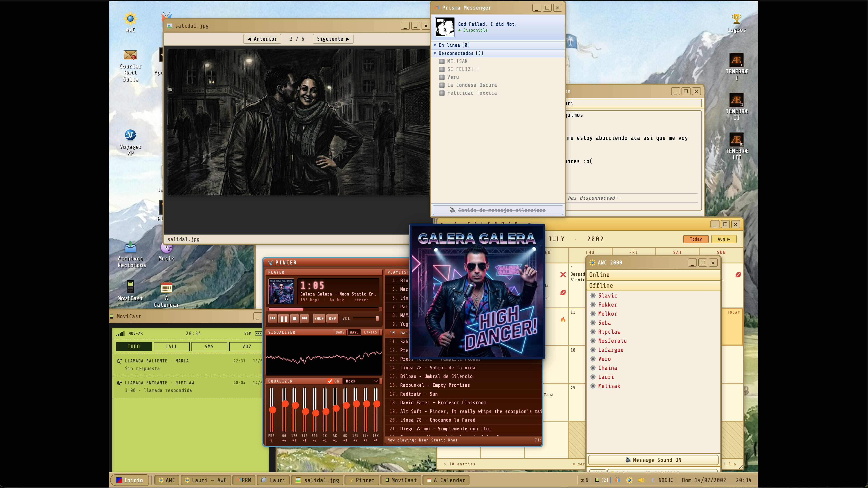
Task: Click the Siguiente button in the image viewer
Action: coord(333,39)
